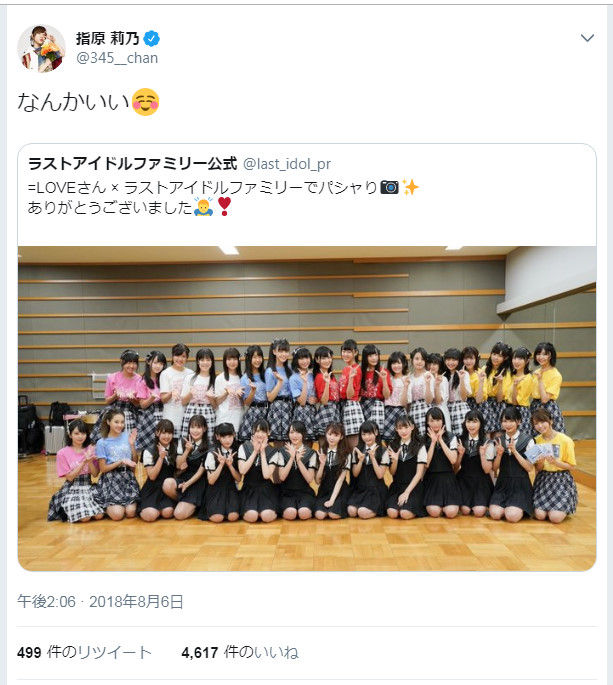Click the ありがとうございました text line
613x685 pixels.
(x=110, y=207)
